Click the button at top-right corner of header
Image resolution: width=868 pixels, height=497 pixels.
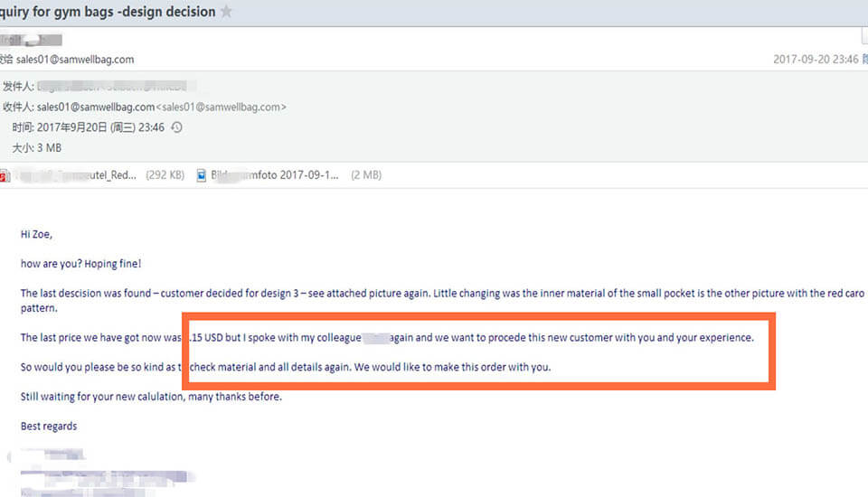click(x=863, y=36)
